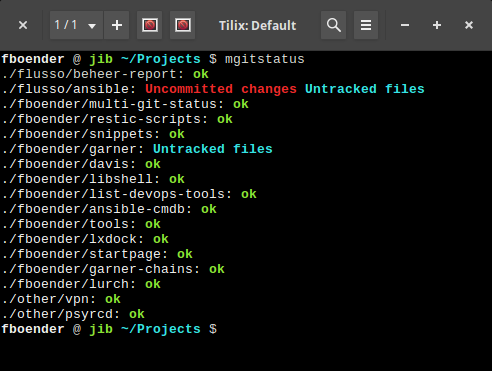Screen dimensions: 492x371
Task: Maximize the Tilix window
Action: click(437, 25)
